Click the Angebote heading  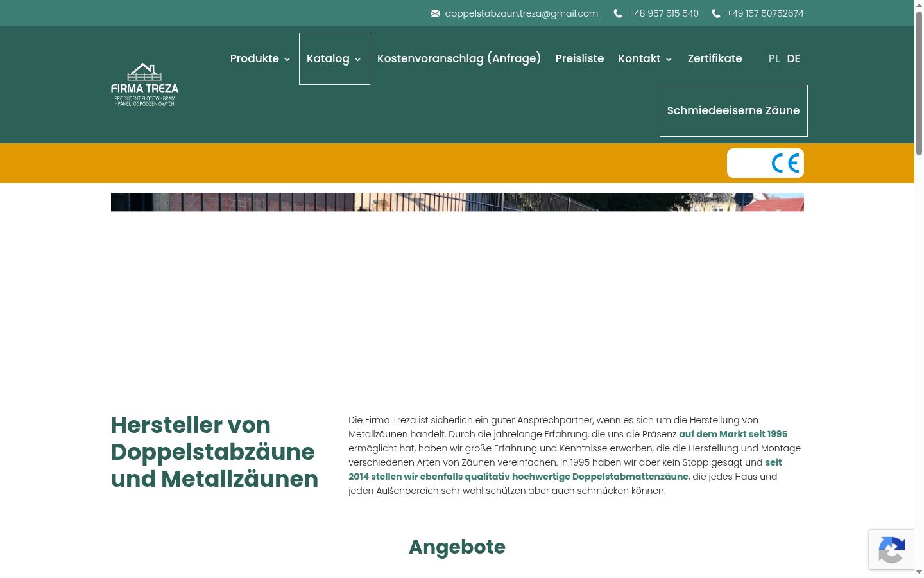tap(457, 547)
